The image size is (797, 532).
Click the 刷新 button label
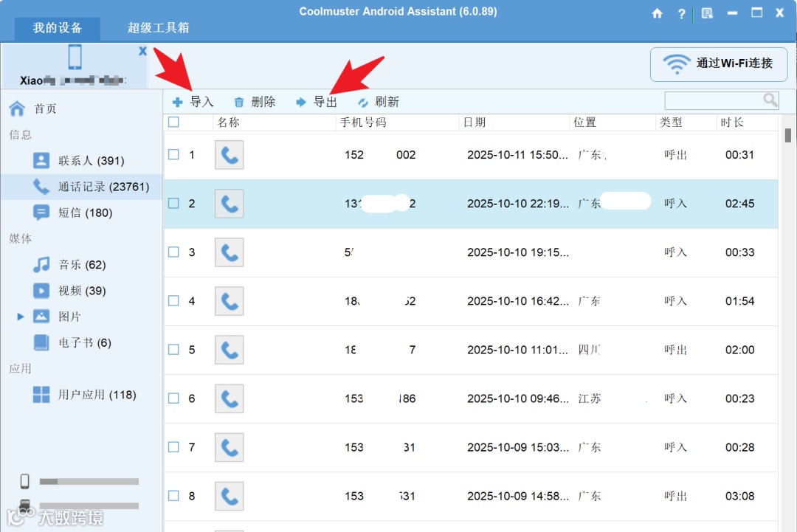click(x=387, y=102)
